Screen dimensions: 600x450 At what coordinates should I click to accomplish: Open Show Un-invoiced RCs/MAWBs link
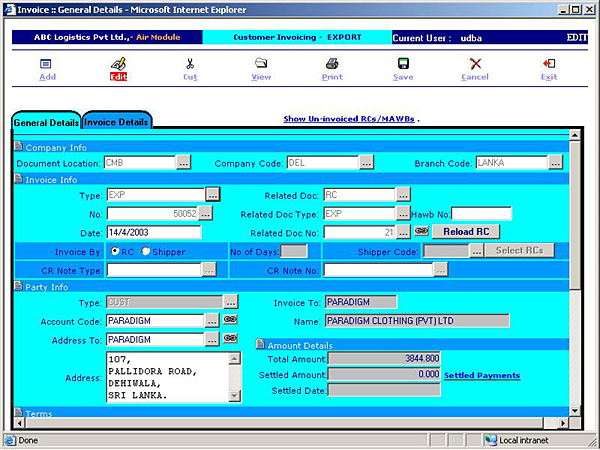(349, 119)
